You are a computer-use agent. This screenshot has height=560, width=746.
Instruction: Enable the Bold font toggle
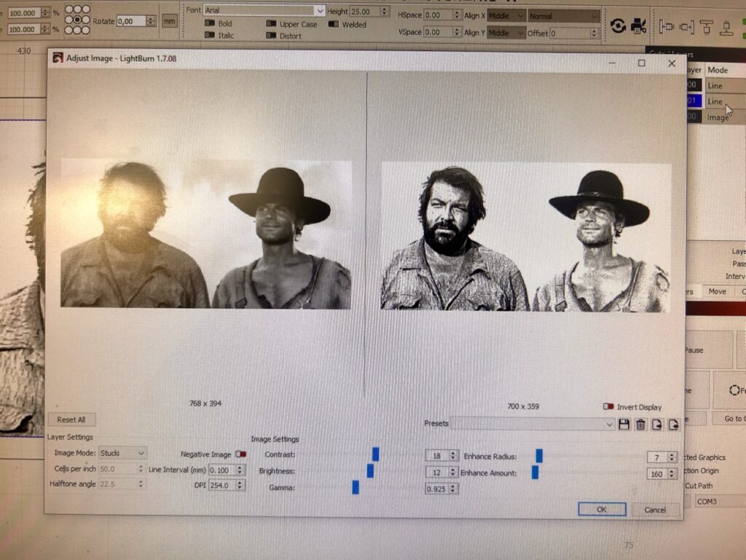tap(209, 23)
